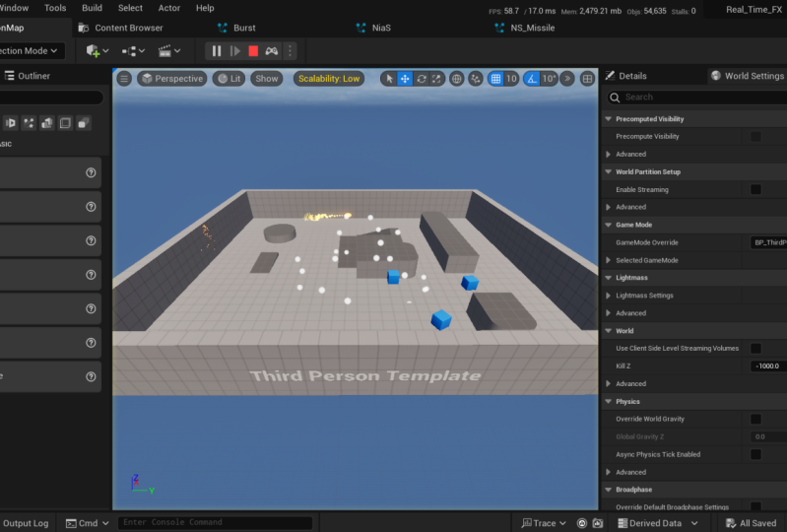Choose the select-objects arrow tool
Viewport: 787px width, 532px height.
(x=389, y=78)
